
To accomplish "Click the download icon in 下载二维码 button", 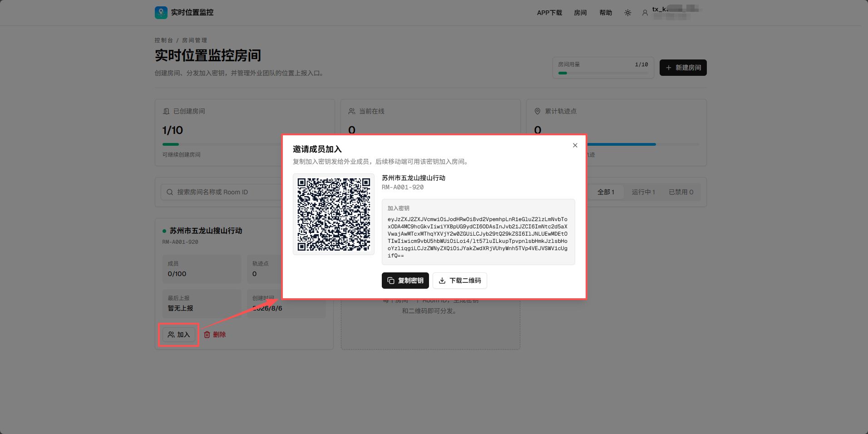I will point(442,281).
